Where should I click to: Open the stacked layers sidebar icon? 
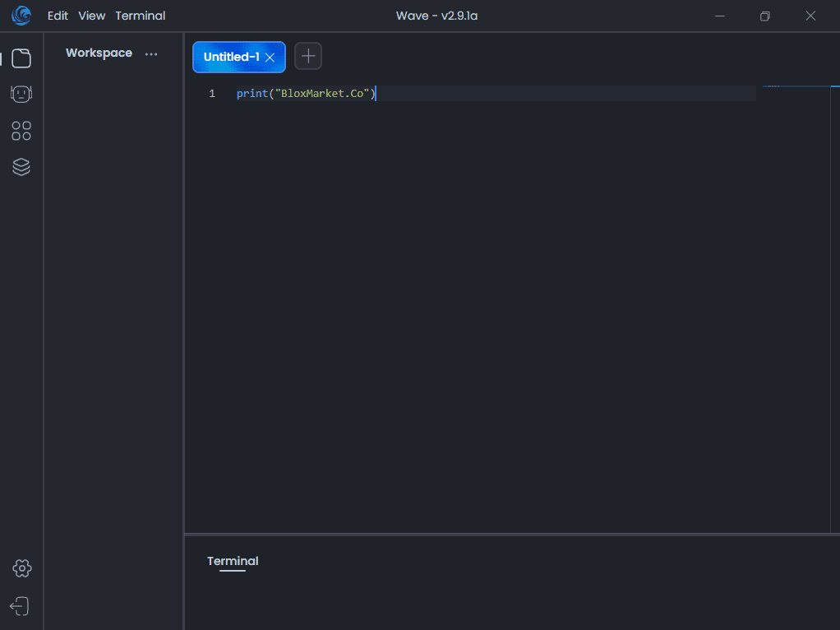(x=21, y=167)
